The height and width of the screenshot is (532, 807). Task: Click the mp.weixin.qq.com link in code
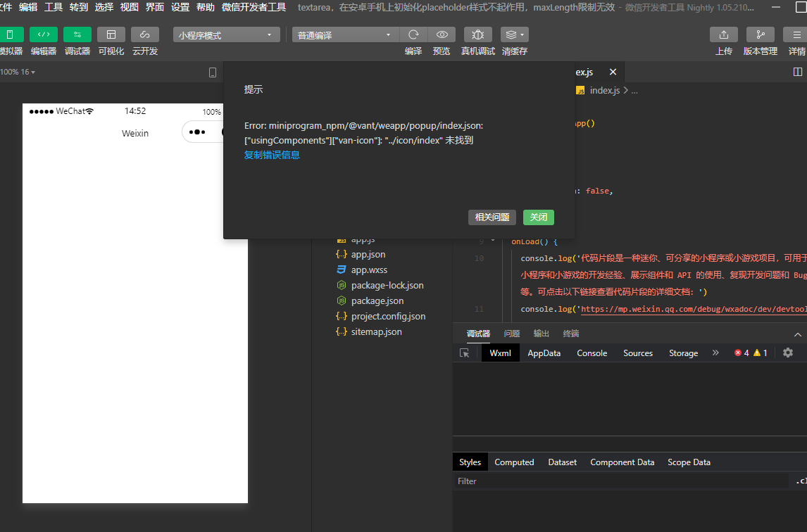click(x=694, y=309)
